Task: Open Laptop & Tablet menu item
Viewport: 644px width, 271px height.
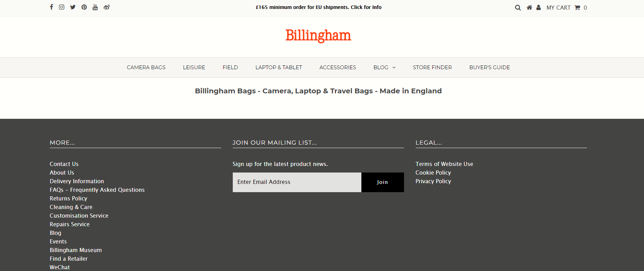Action: (x=279, y=67)
